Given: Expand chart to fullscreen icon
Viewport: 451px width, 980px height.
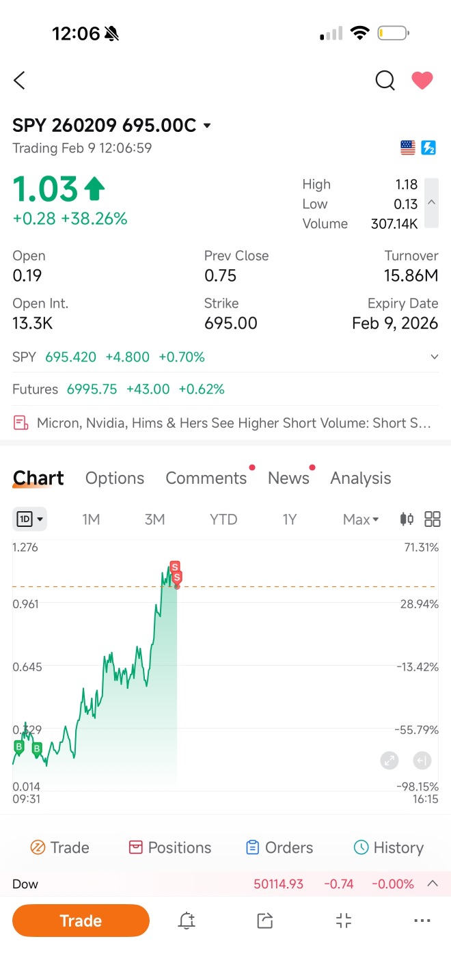Looking at the screenshot, I should [389, 760].
